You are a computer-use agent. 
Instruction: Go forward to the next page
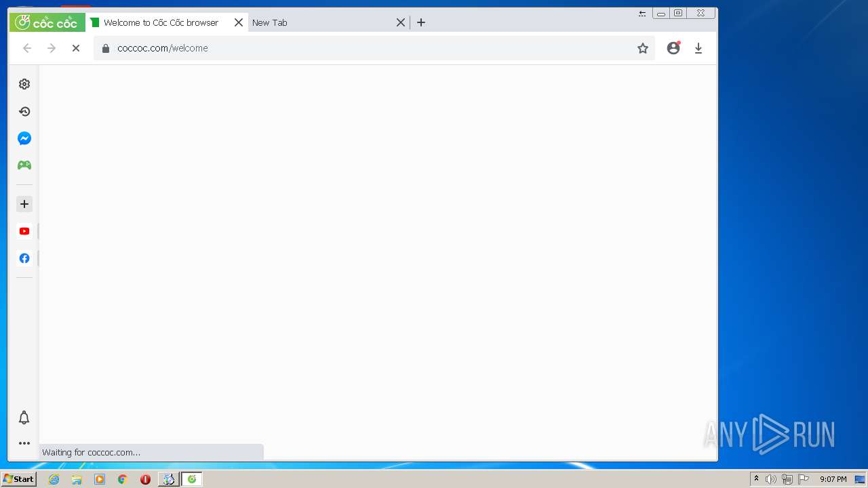coord(52,48)
